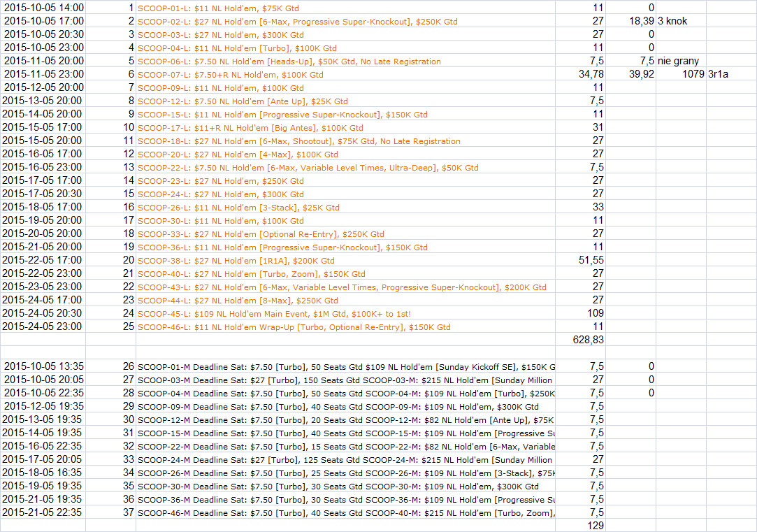Click SCOOP-07-L $7.50+R NL Hold'em cell

[345, 74]
